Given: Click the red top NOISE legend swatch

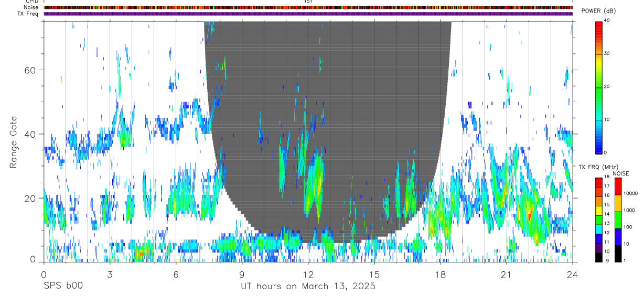Looking at the screenshot, I should (618, 186).
